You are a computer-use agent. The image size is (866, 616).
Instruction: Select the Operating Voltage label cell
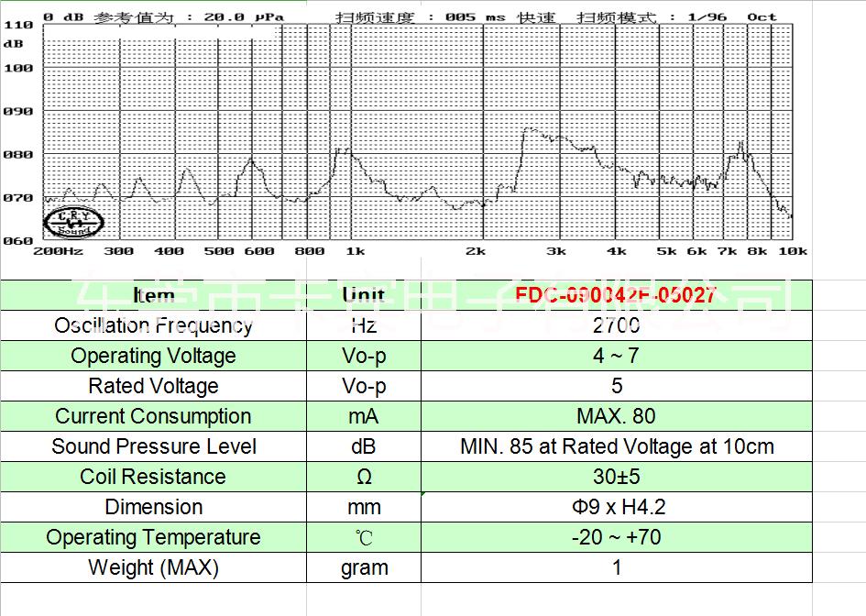coord(153,356)
